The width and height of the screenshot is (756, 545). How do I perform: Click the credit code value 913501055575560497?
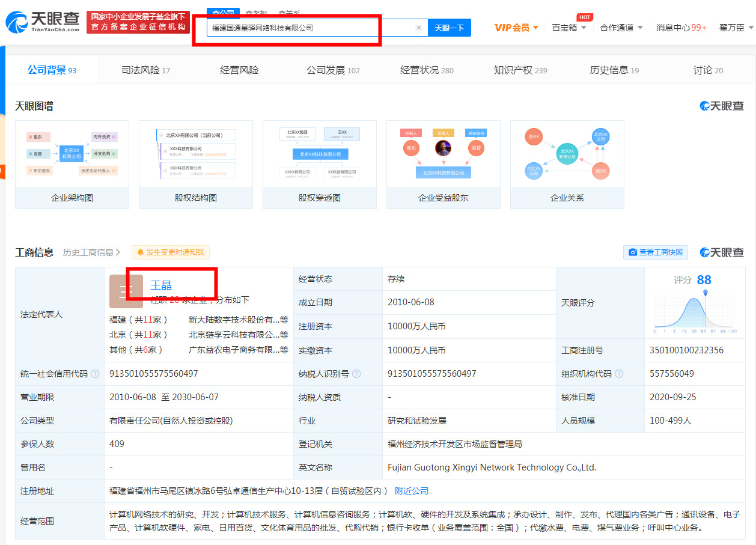[x=154, y=374]
